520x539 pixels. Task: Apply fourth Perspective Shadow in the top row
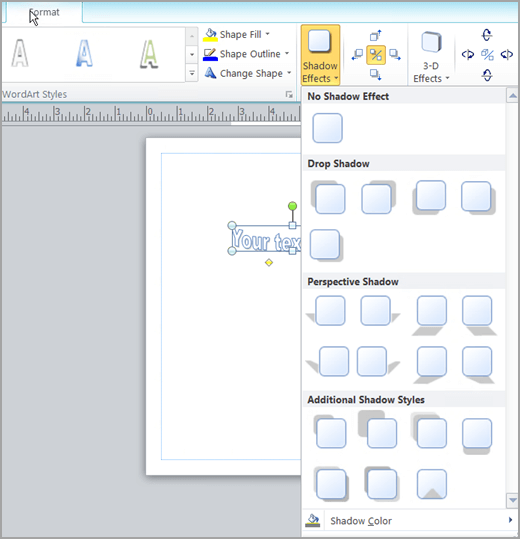coord(479,315)
